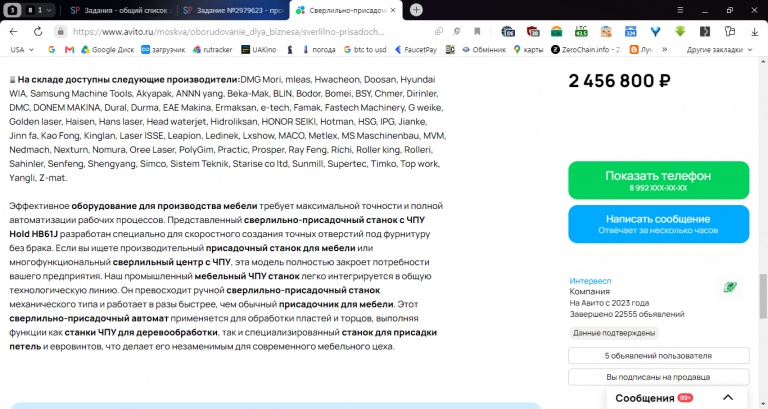Viewport: 768px width, 409px height.
Task: Open a new browser tab
Action: [x=416, y=10]
